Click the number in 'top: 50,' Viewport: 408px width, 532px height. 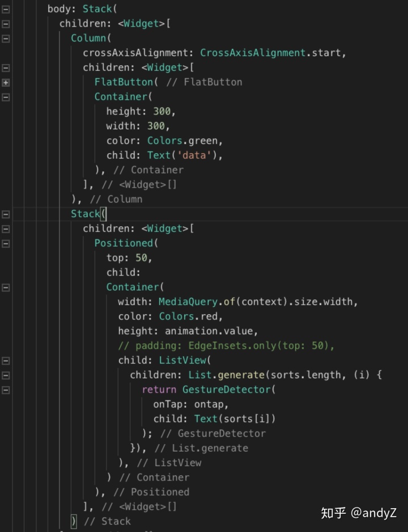(x=141, y=258)
